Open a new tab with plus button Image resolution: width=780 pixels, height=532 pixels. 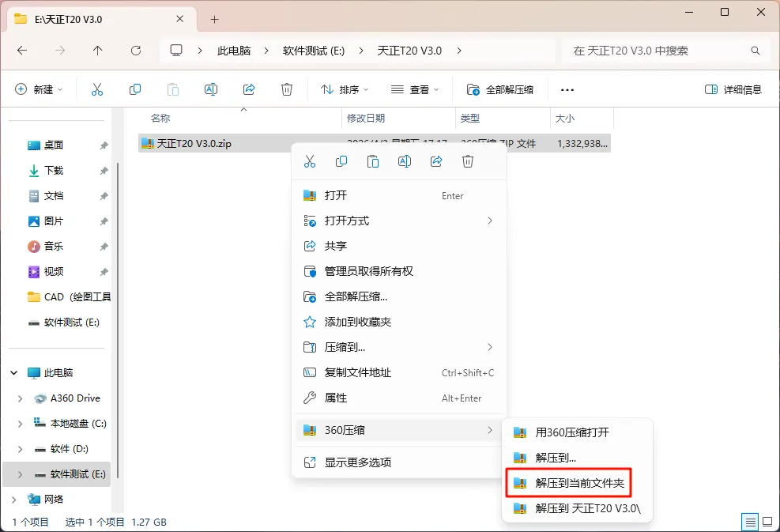214,20
